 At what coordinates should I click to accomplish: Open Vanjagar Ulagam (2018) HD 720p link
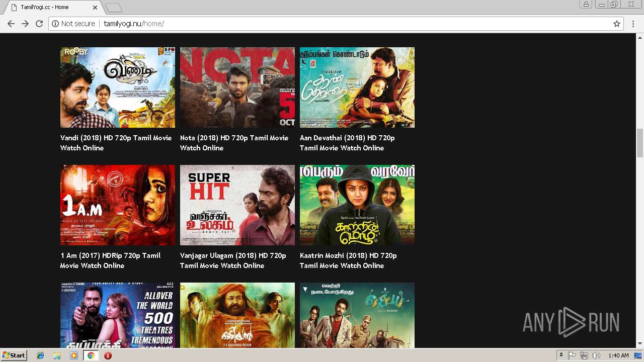pos(233,260)
